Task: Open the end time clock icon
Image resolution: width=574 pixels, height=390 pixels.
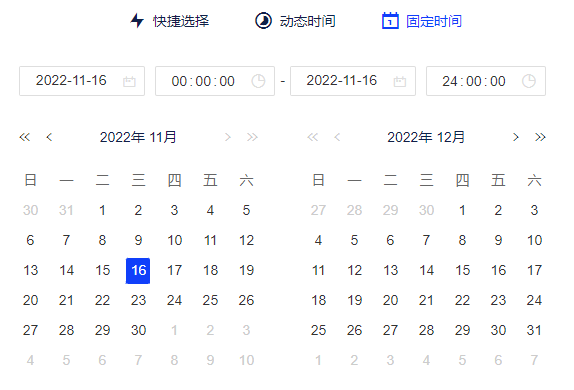Action: pyautogui.click(x=529, y=81)
